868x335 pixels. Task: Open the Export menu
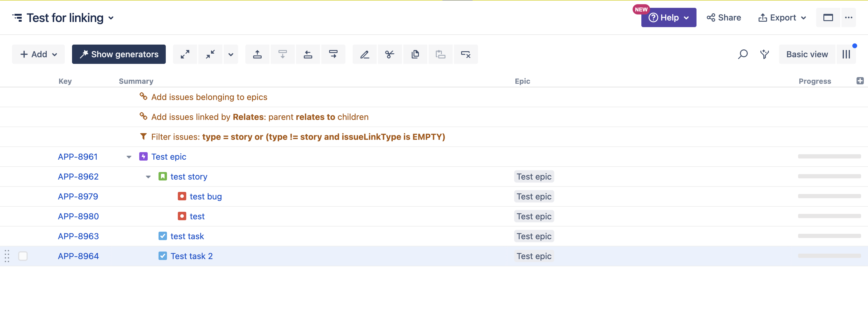(782, 17)
